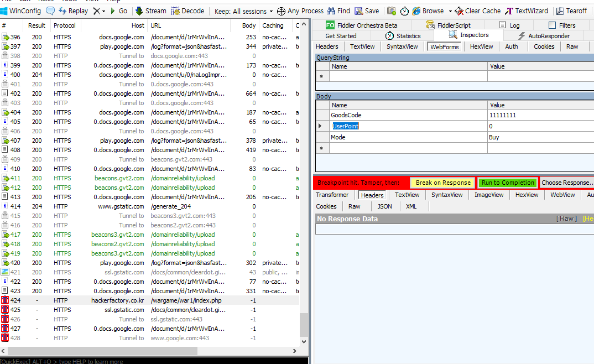Click the UserPoint row selector arrow
The image size is (594, 364).
click(x=320, y=126)
